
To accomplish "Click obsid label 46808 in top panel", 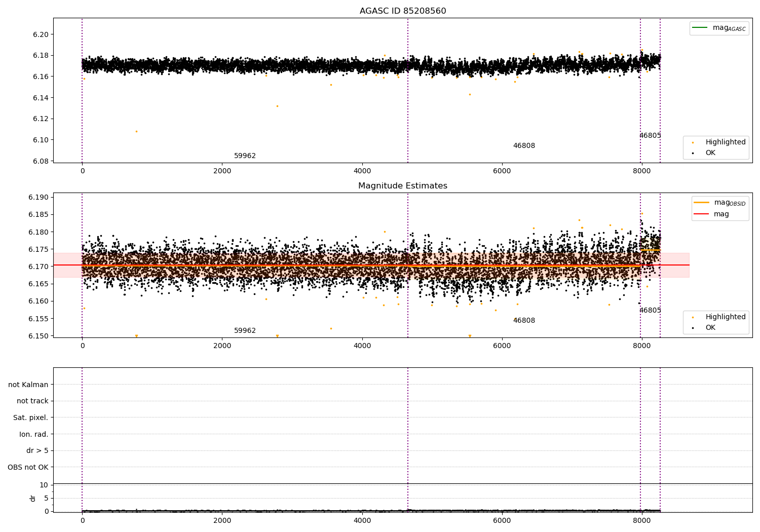I will click(x=524, y=146).
